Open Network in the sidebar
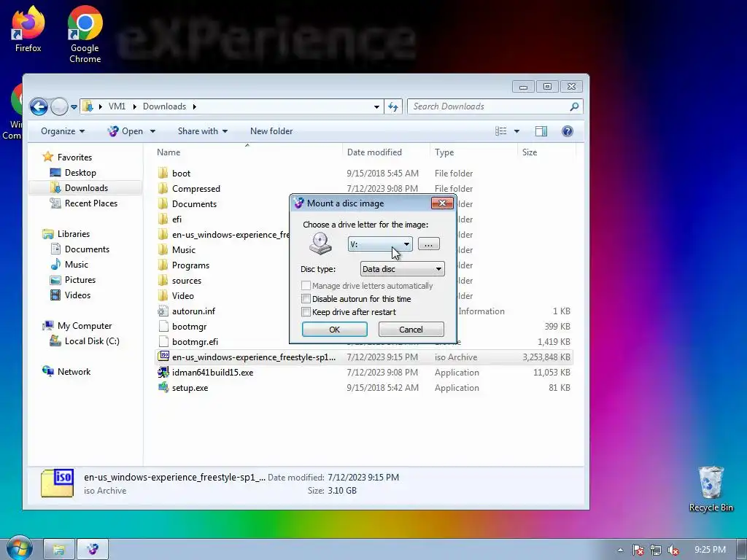This screenshot has width=747, height=560. click(74, 371)
